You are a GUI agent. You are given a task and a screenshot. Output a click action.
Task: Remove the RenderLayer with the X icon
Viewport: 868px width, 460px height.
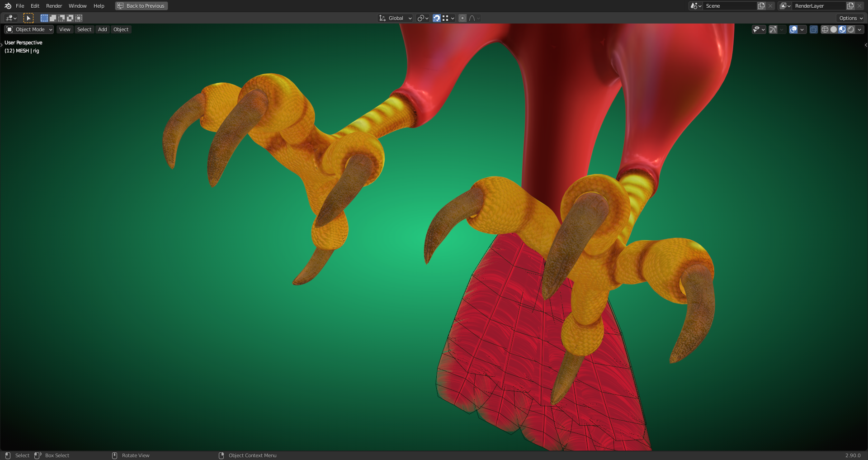859,6
